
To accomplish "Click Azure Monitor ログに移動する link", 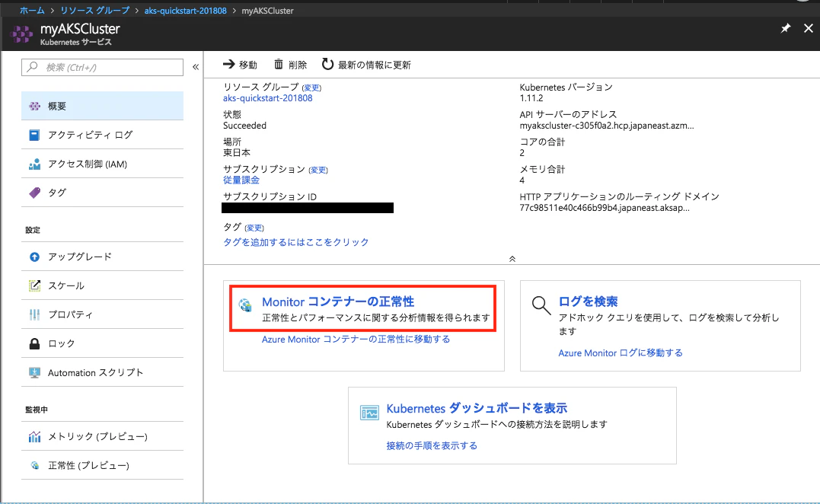I will coord(621,353).
